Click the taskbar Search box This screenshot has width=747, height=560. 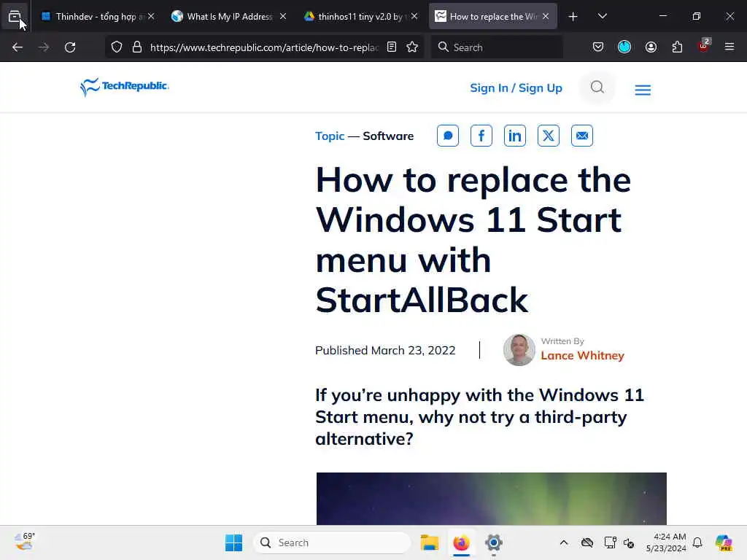pos(332,542)
